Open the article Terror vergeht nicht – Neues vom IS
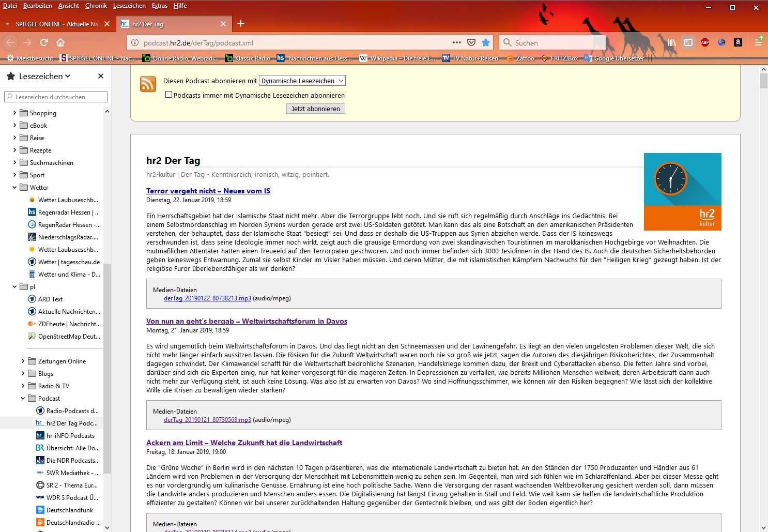This screenshot has height=532, width=768. (208, 191)
